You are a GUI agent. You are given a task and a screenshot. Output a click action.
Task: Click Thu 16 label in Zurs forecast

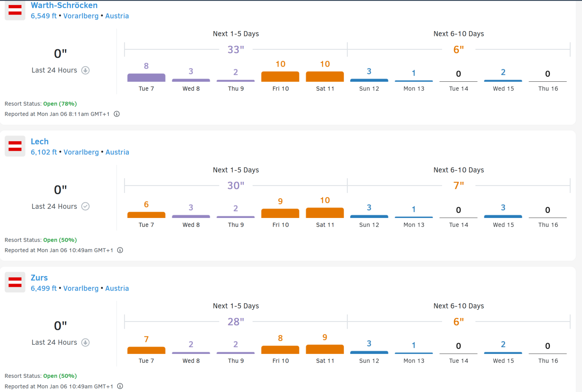click(548, 361)
